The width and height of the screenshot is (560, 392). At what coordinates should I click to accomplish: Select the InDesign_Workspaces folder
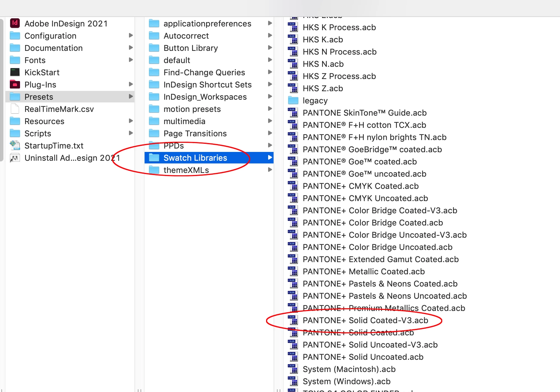click(x=209, y=97)
